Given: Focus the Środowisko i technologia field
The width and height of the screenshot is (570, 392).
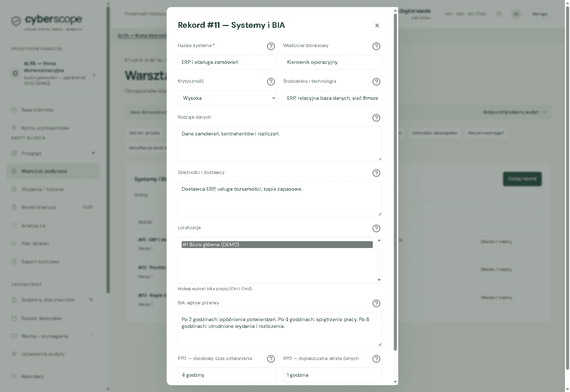Looking at the screenshot, I should tap(332, 98).
